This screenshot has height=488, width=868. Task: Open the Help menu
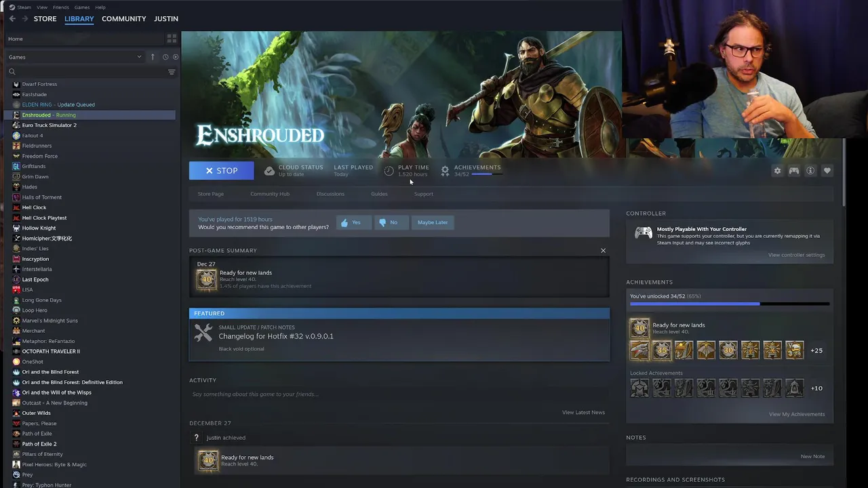(100, 7)
